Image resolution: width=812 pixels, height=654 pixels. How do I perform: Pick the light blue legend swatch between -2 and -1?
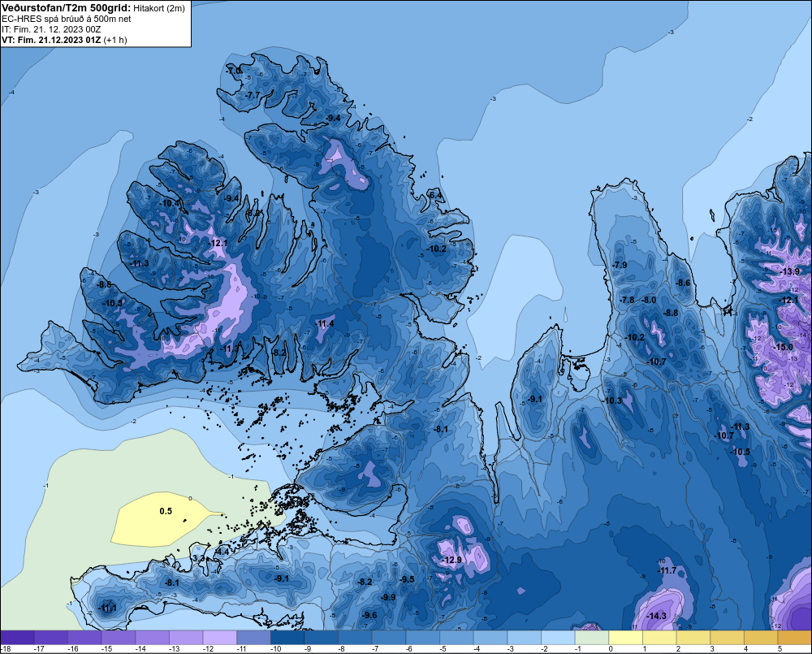(559, 638)
